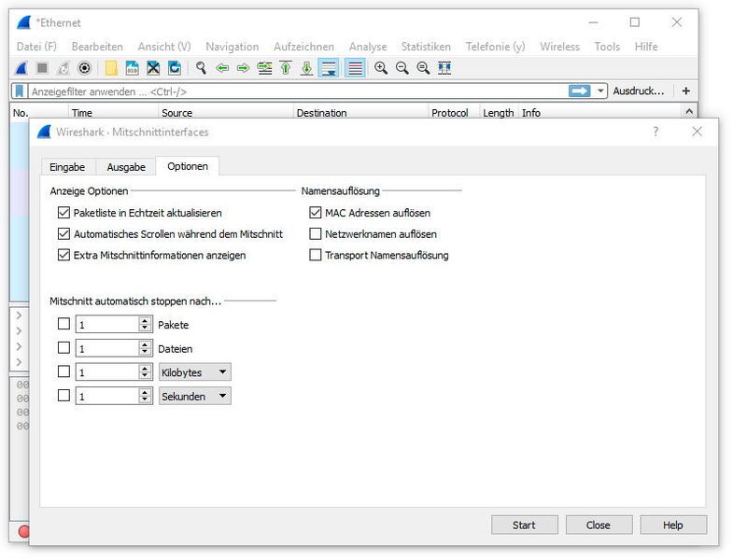Click the Dateien count spinner arrows

145,348
